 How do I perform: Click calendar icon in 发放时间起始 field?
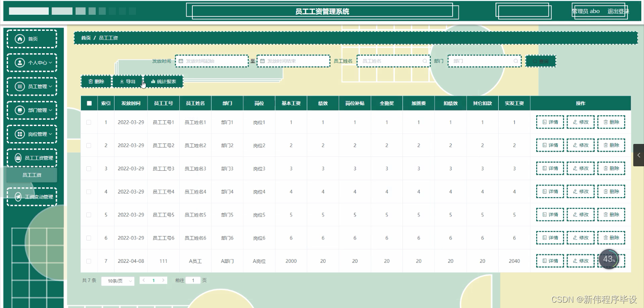(181, 61)
